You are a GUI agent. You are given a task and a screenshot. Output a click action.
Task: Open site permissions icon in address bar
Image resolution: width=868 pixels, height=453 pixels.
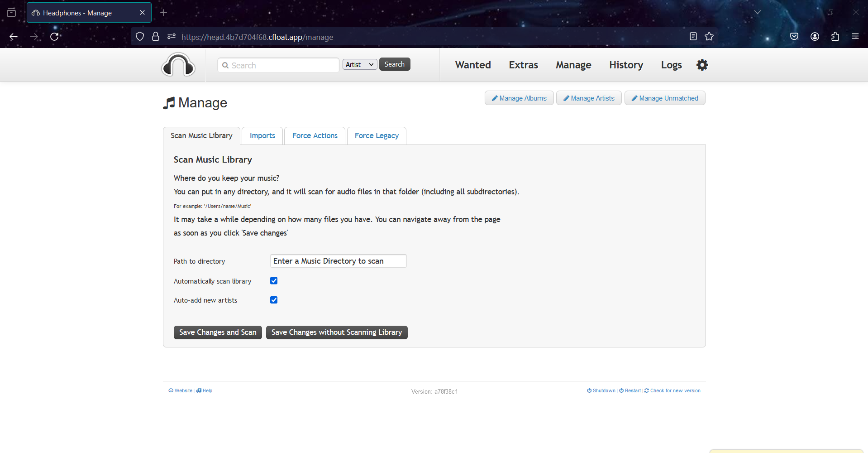(x=172, y=37)
